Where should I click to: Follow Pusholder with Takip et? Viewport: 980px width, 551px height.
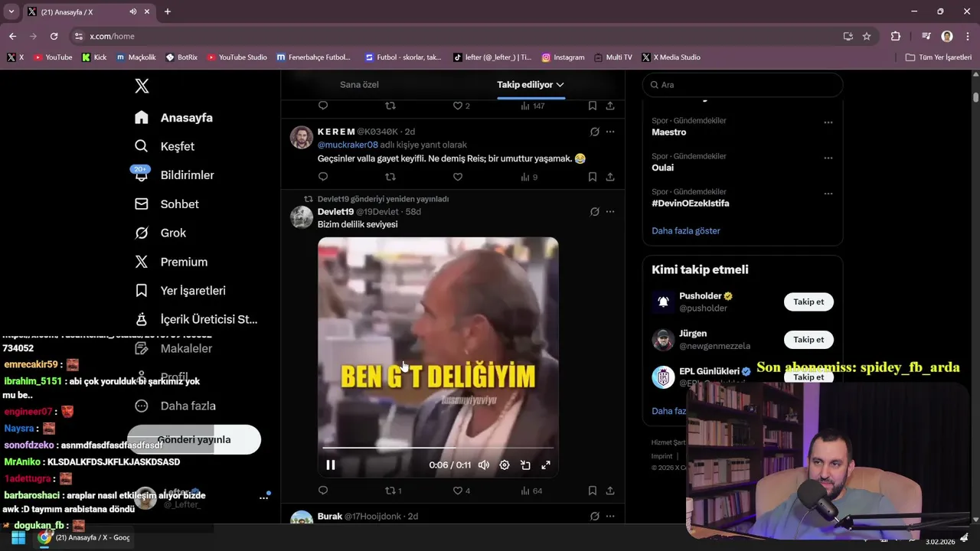pyautogui.click(x=808, y=302)
